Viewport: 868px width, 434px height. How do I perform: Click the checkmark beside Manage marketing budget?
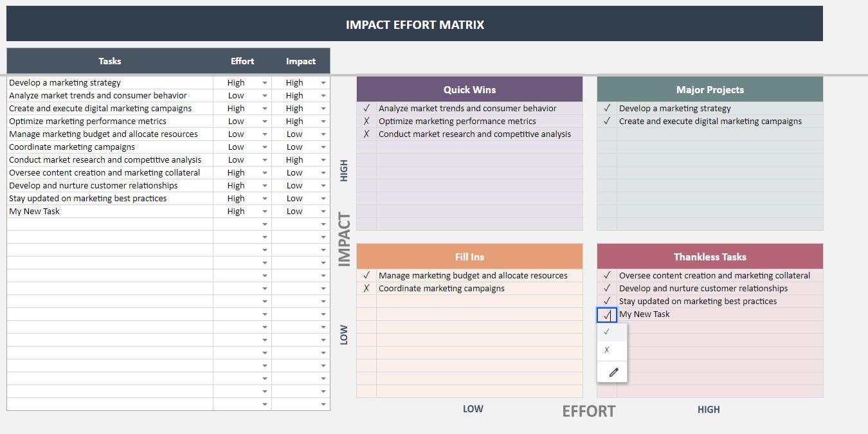(x=366, y=275)
